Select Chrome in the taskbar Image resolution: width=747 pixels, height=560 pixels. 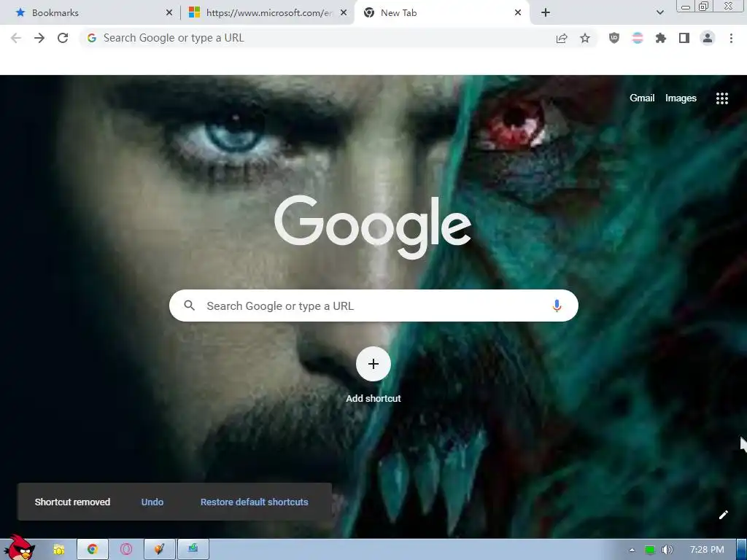tap(93, 549)
